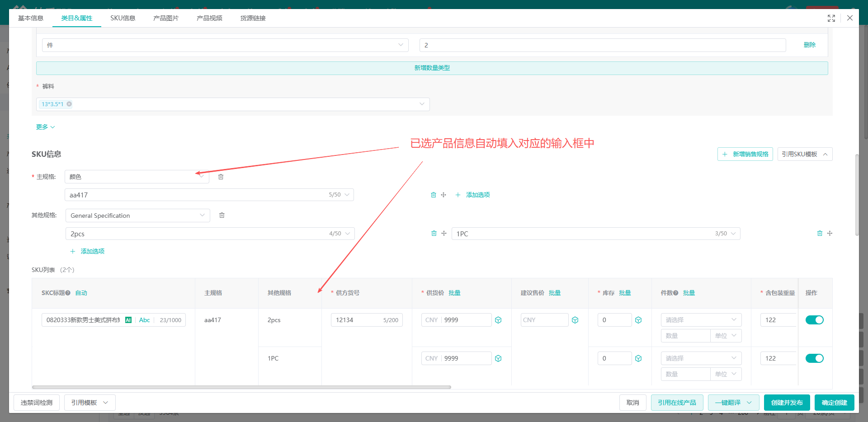868x422 pixels.
Task: Remove the aa417 option via trash icon
Action: pyautogui.click(x=433, y=195)
